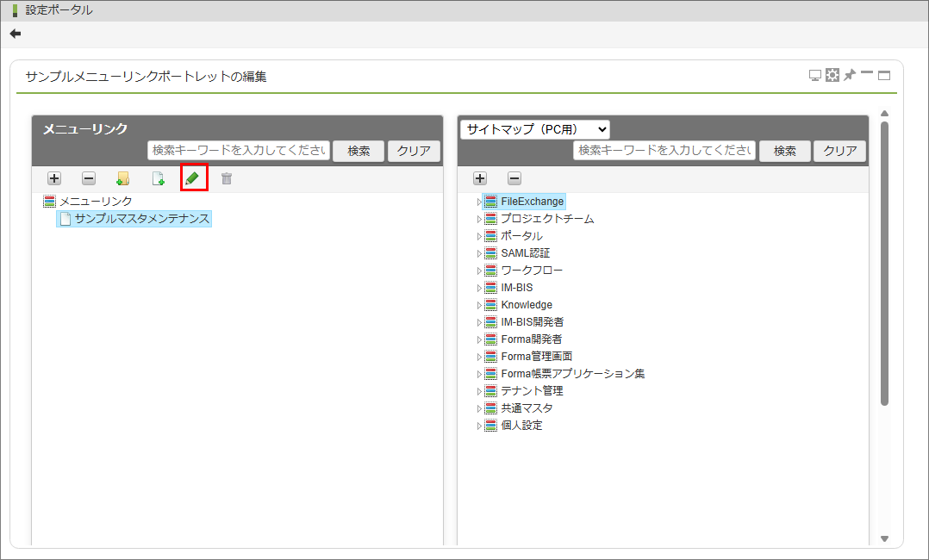The height and width of the screenshot is (560, 929).
Task: Select ポータル in the site map
Action: coord(521,236)
